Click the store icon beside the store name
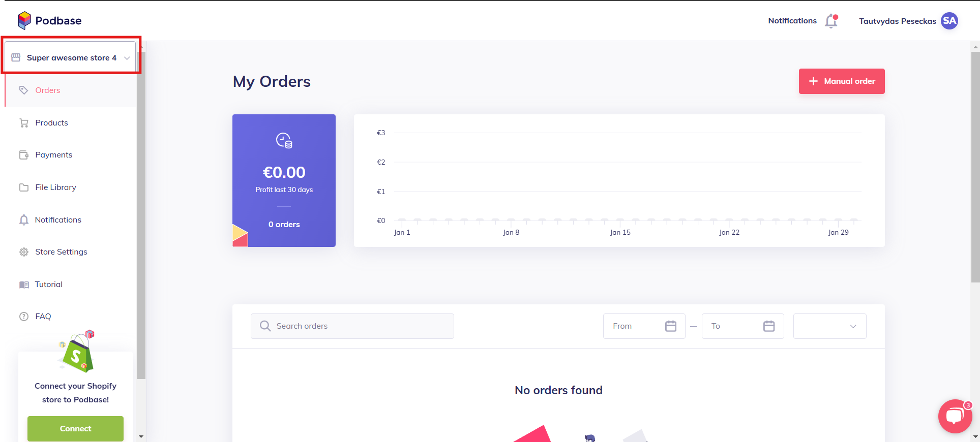 pyautogui.click(x=16, y=57)
